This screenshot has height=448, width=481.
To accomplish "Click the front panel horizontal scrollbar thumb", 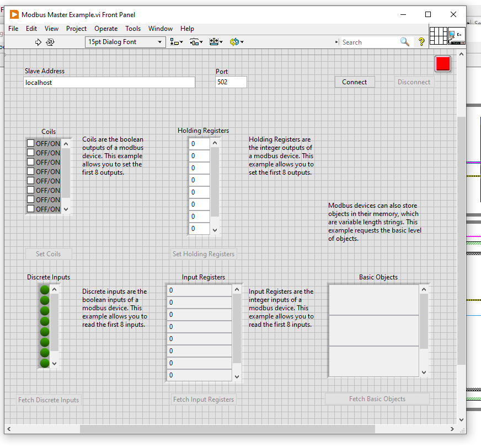I will 227,429.
